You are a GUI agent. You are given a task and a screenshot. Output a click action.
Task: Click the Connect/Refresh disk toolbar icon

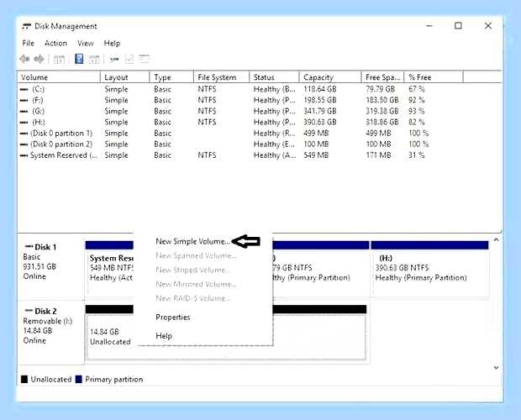[114, 60]
